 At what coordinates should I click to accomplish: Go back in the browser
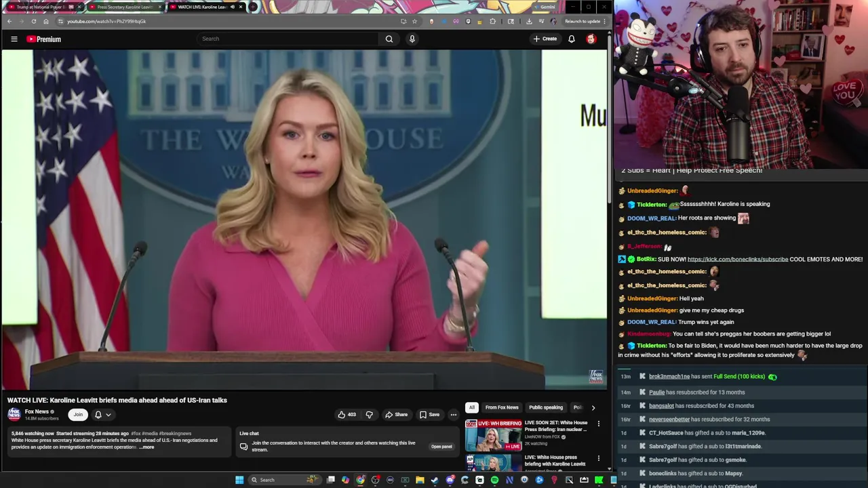[x=9, y=21]
